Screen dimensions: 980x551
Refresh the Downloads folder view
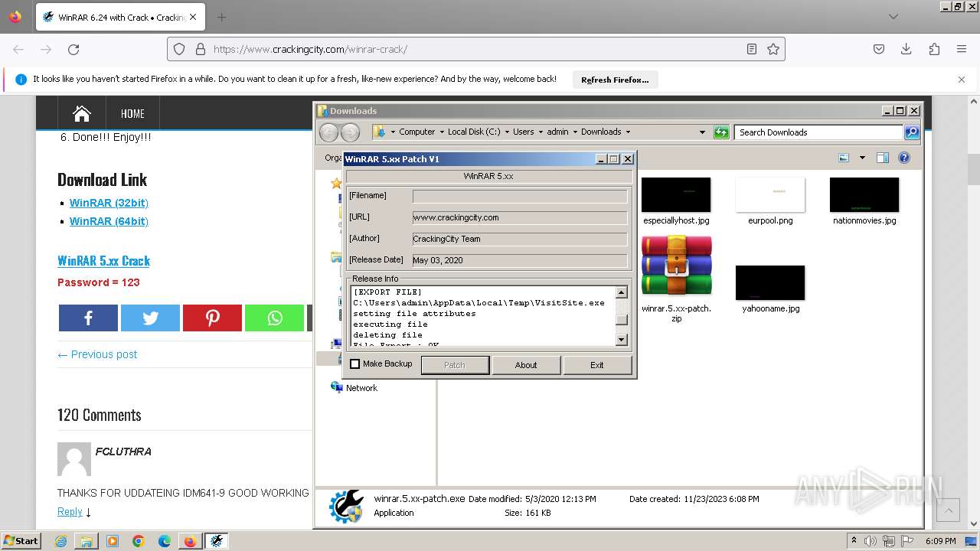tap(721, 132)
